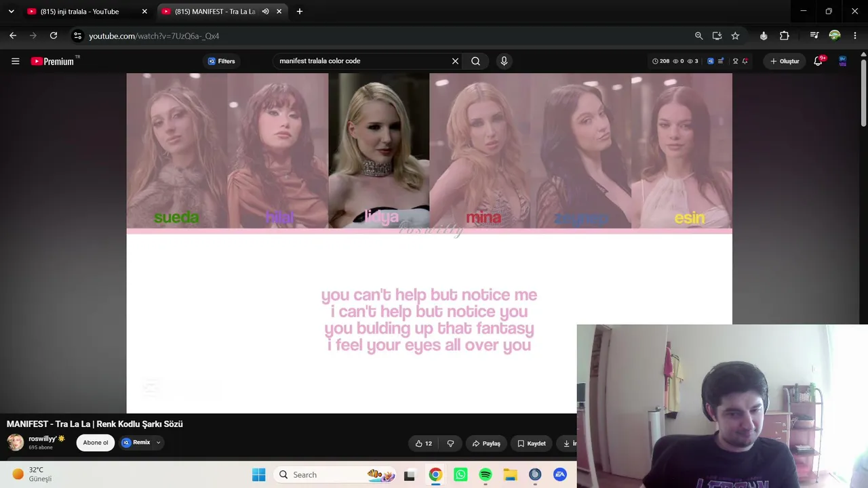The width and height of the screenshot is (868, 488).
Task: Share the video using Paylaş
Action: pyautogui.click(x=486, y=443)
